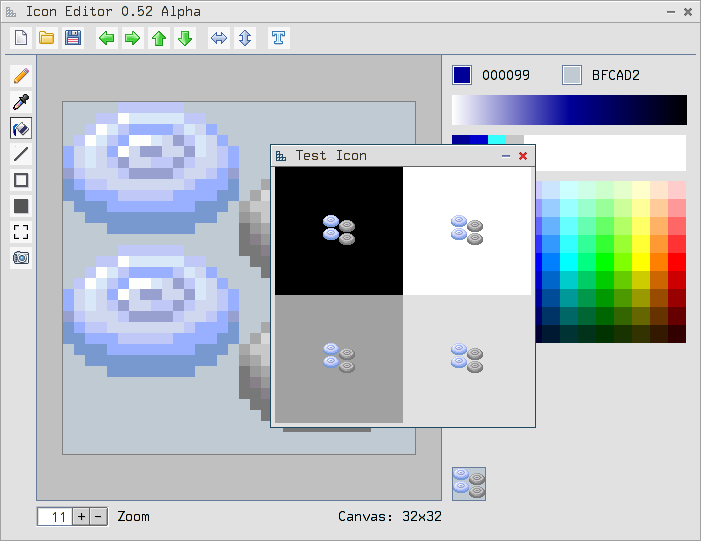Image resolution: width=701 pixels, height=541 pixels.
Task: Select the Filled Rectangle tool
Action: [20, 206]
